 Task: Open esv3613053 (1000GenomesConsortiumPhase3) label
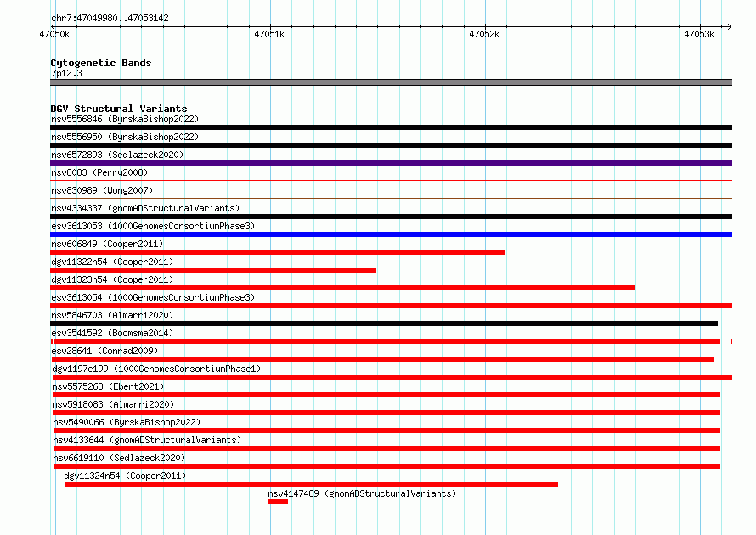pyautogui.click(x=153, y=226)
